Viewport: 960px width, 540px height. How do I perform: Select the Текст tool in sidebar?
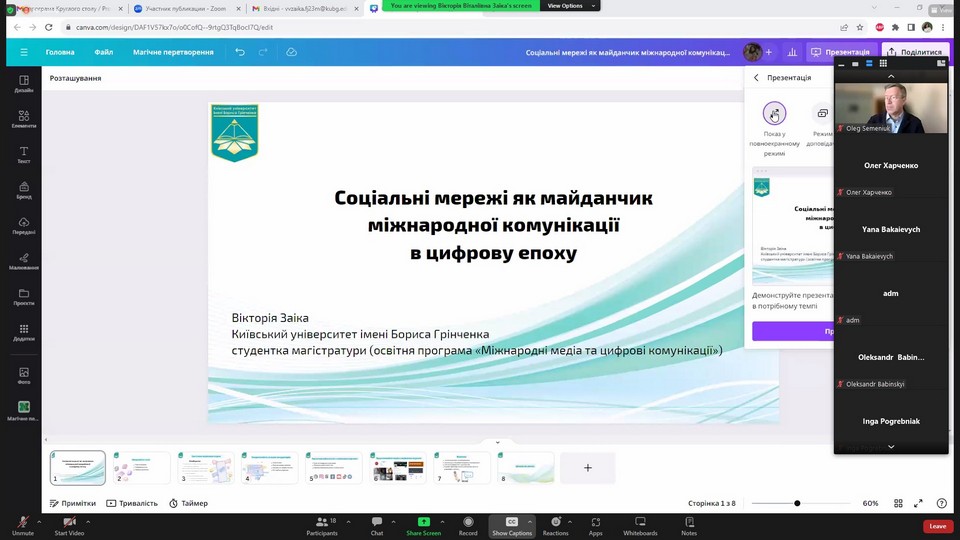24,155
